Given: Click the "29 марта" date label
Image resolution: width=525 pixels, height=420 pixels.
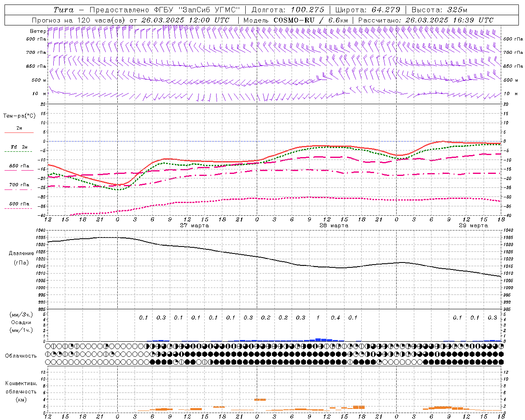Looking at the screenshot, I should pyautogui.click(x=473, y=226).
